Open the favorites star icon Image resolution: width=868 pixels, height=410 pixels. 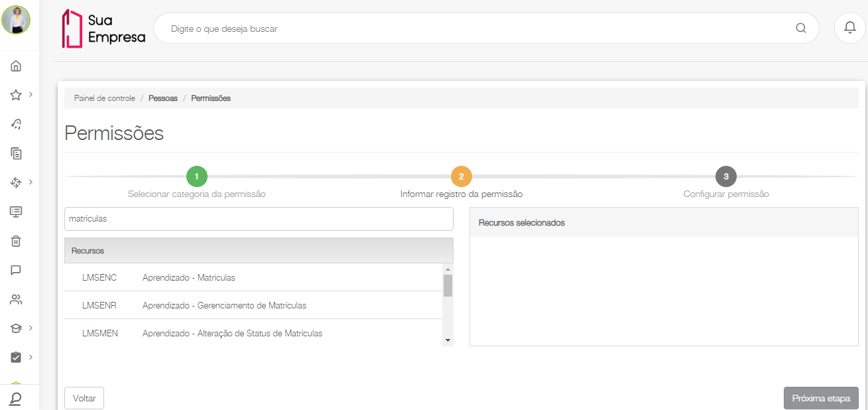(x=16, y=95)
